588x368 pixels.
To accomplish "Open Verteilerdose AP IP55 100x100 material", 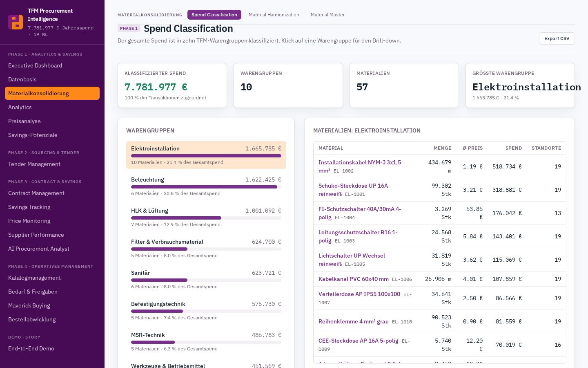I will click(359, 294).
